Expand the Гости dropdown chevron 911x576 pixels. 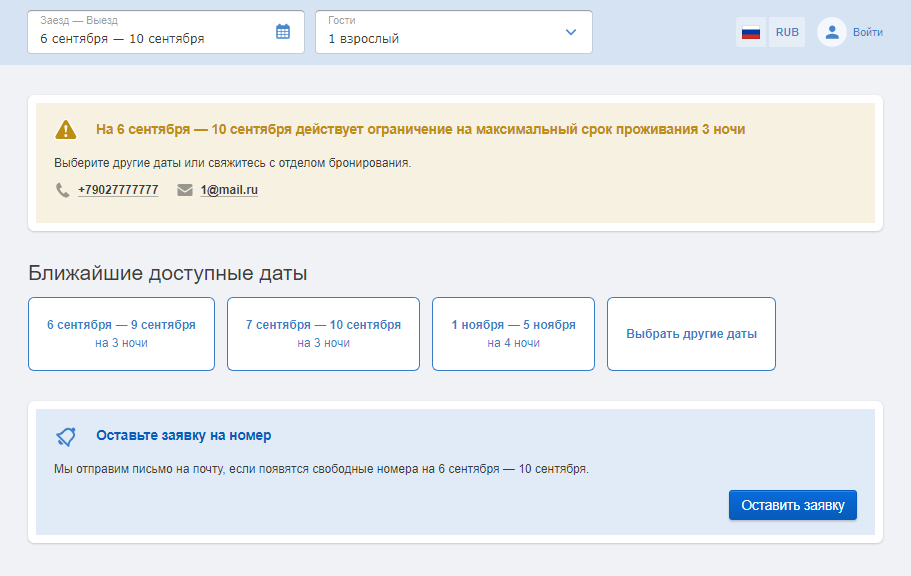[571, 32]
